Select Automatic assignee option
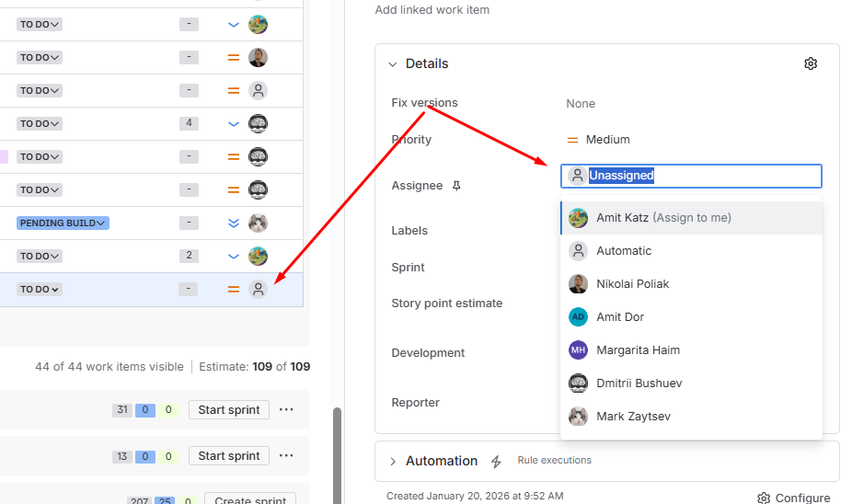Viewport: 852px width, 504px height. pyautogui.click(x=691, y=251)
